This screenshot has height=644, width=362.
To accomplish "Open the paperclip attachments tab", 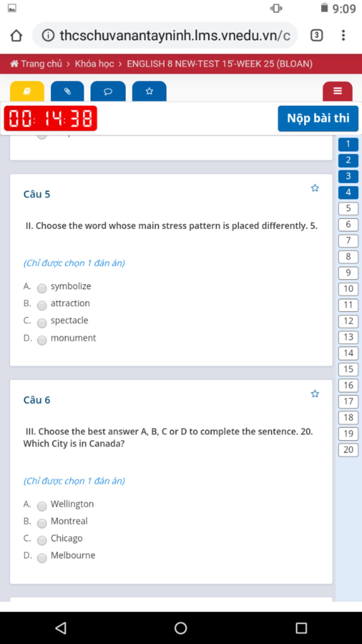I will pyautogui.click(x=68, y=91).
